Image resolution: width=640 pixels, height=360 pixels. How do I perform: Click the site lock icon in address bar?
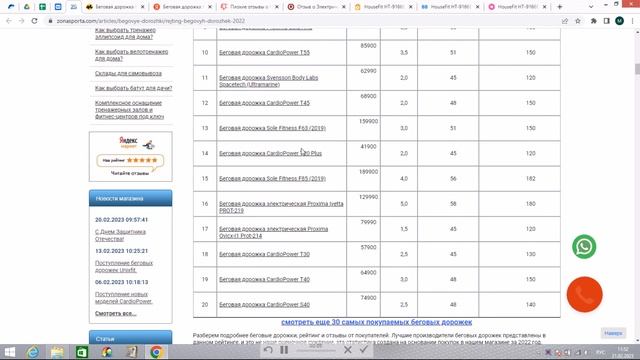tap(50, 21)
